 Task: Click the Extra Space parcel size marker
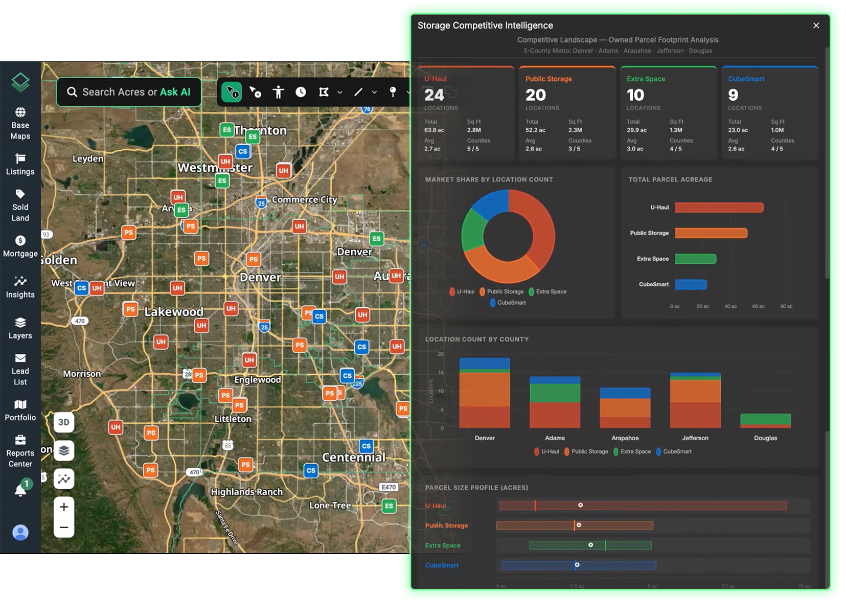click(x=590, y=545)
